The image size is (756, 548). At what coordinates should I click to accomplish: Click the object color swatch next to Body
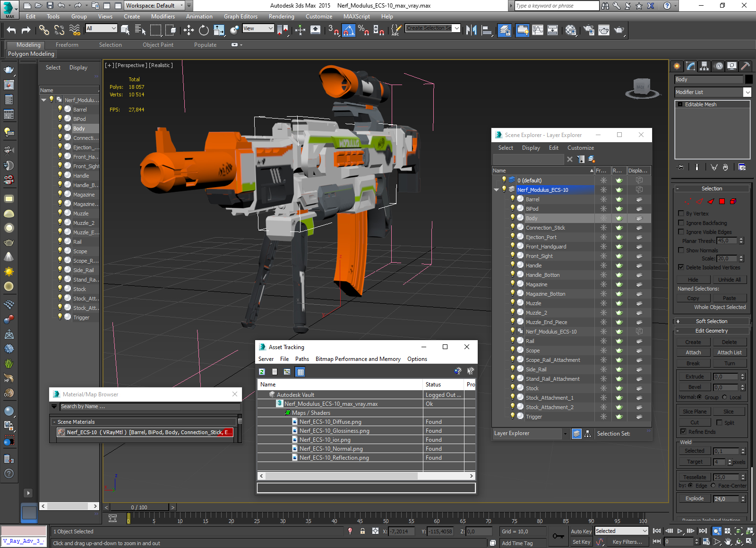pyautogui.click(x=748, y=79)
